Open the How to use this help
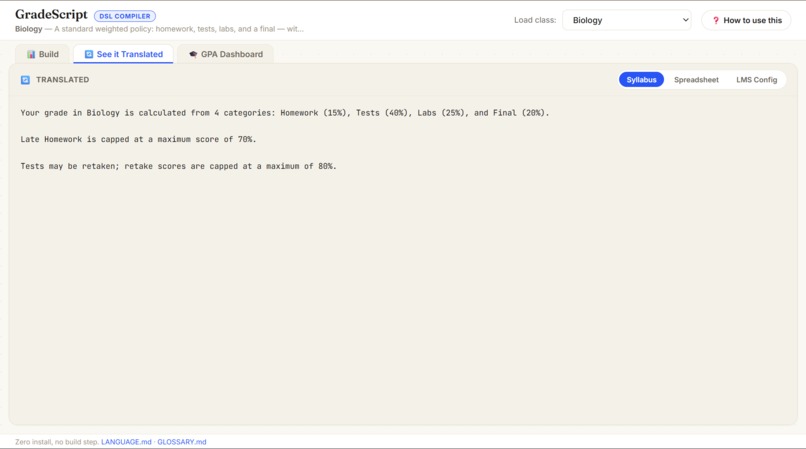The height and width of the screenshot is (449, 806). 746,21
